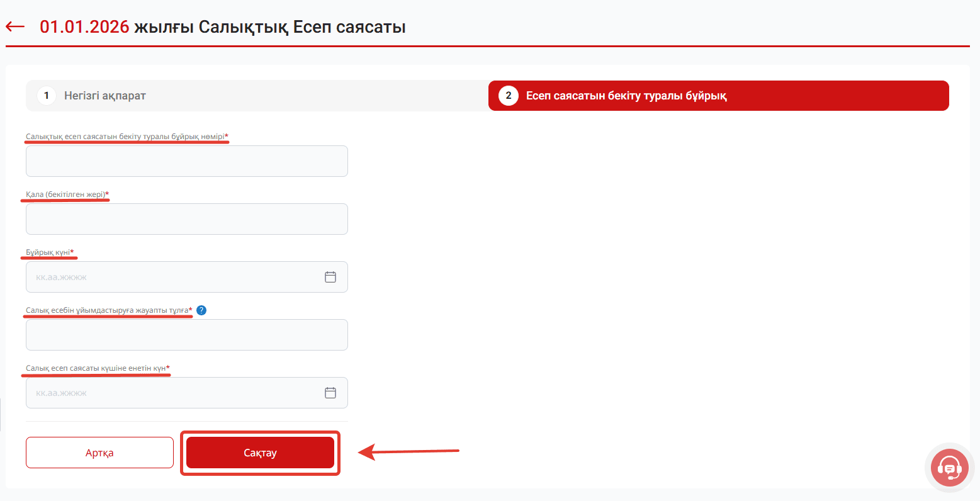Open the support chat headset icon
Screen dimensions: 980x501
point(949,468)
